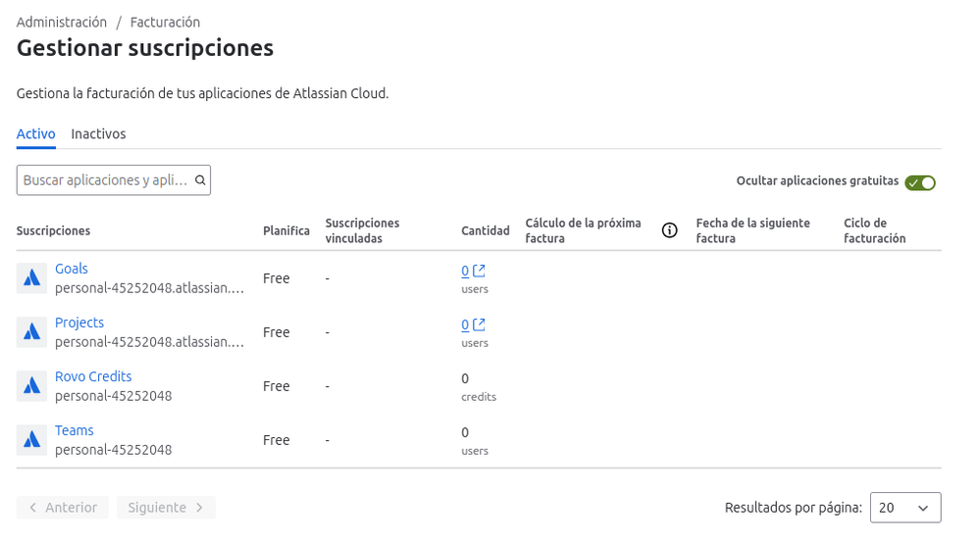
Task: Click the Rovo Credits row Atlassian logo
Action: [x=31, y=386]
